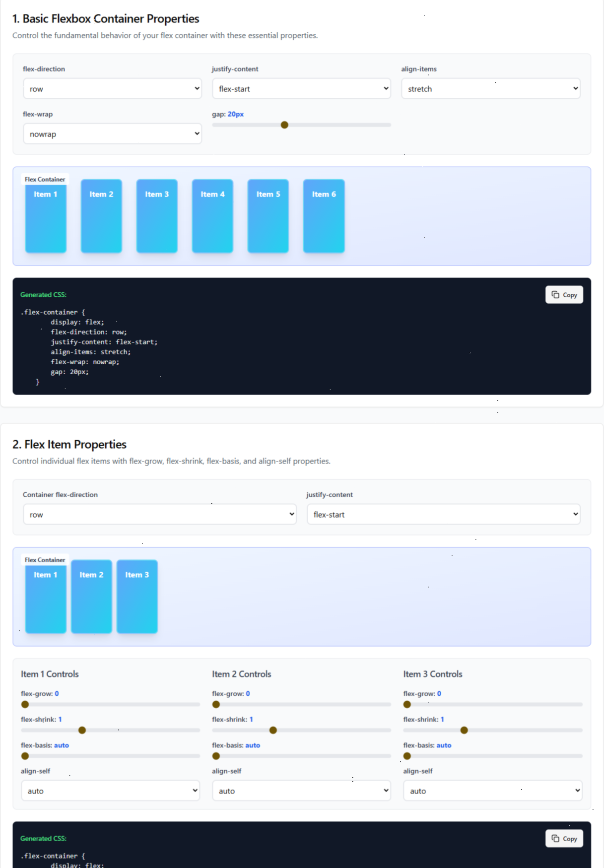Expand section 2 justify-content dropdown

(x=443, y=515)
